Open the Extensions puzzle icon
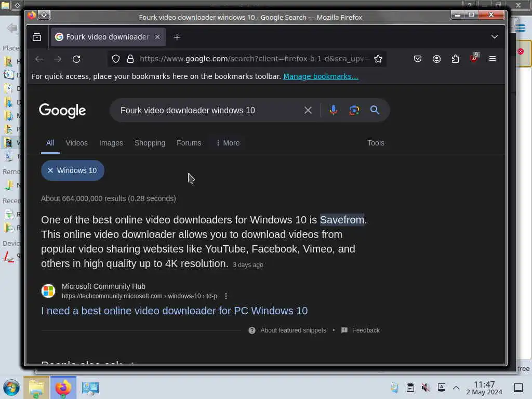Viewport: 532px width, 399px height. (x=455, y=59)
